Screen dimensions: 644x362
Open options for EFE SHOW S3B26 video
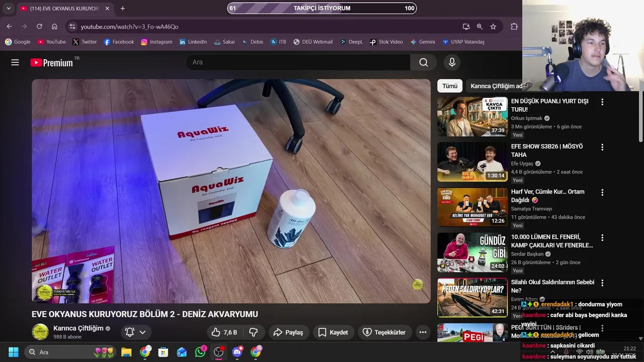[x=602, y=147]
